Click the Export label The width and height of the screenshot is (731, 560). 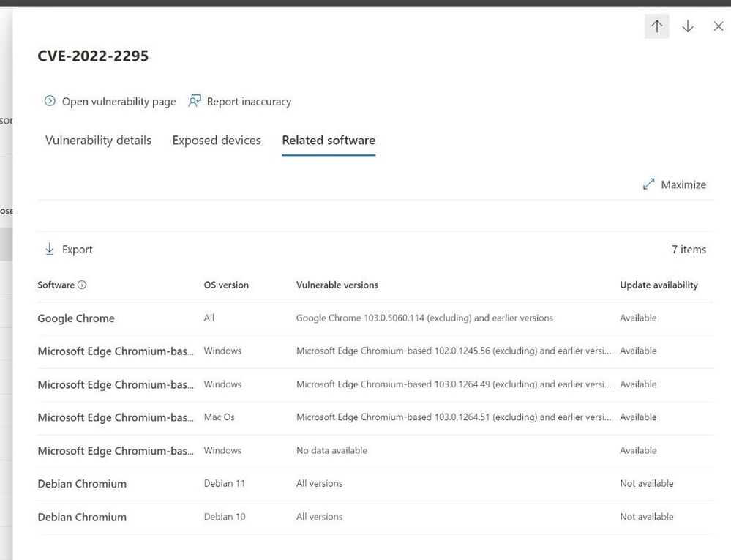(78, 250)
